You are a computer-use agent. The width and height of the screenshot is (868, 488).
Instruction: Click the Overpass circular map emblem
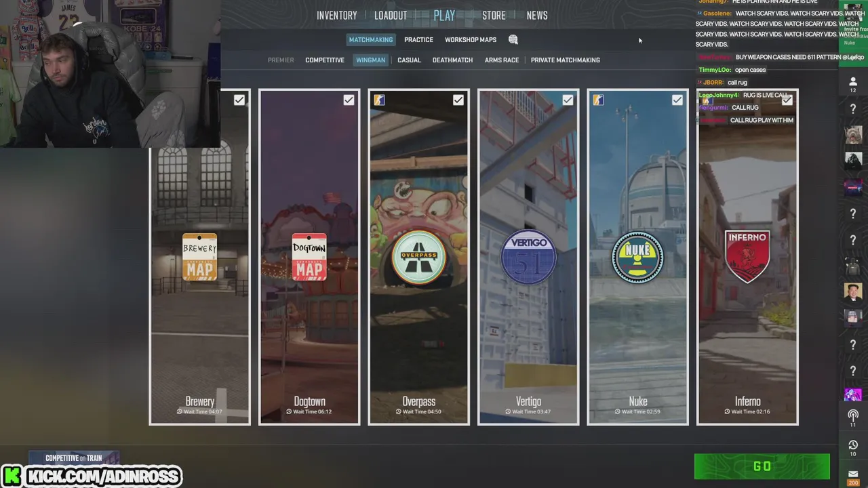coord(419,257)
